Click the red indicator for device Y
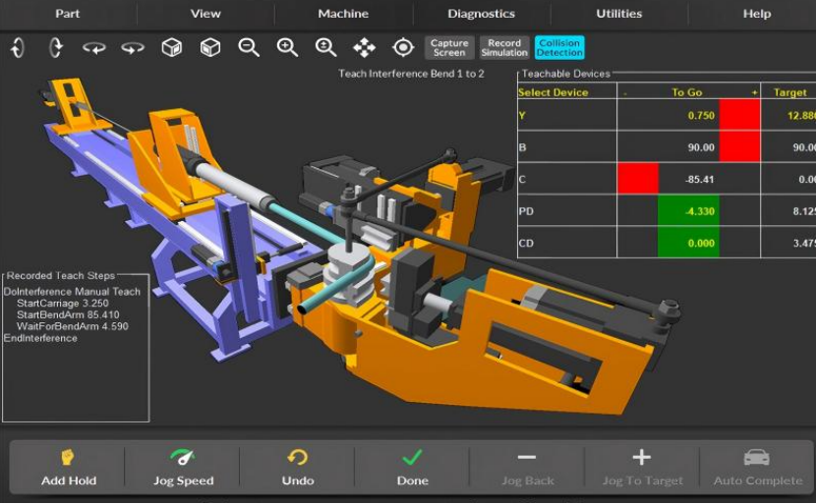The image size is (816, 504). (739, 115)
